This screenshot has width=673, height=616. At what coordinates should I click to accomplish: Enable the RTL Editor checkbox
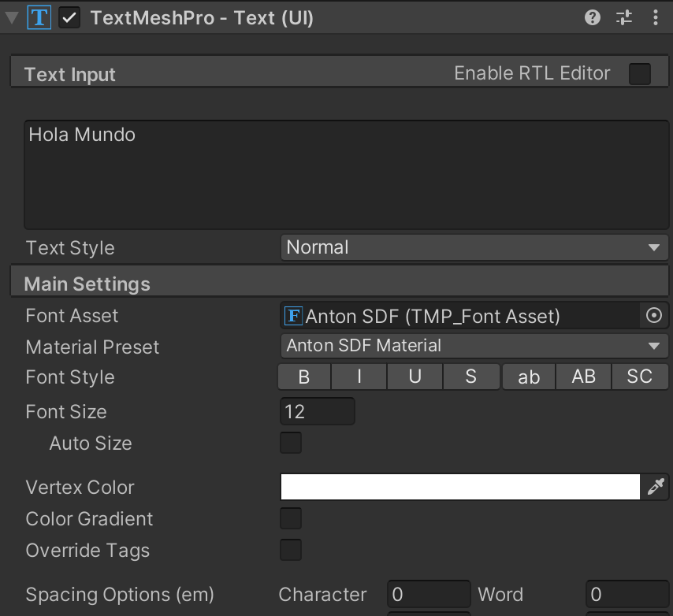(x=640, y=74)
